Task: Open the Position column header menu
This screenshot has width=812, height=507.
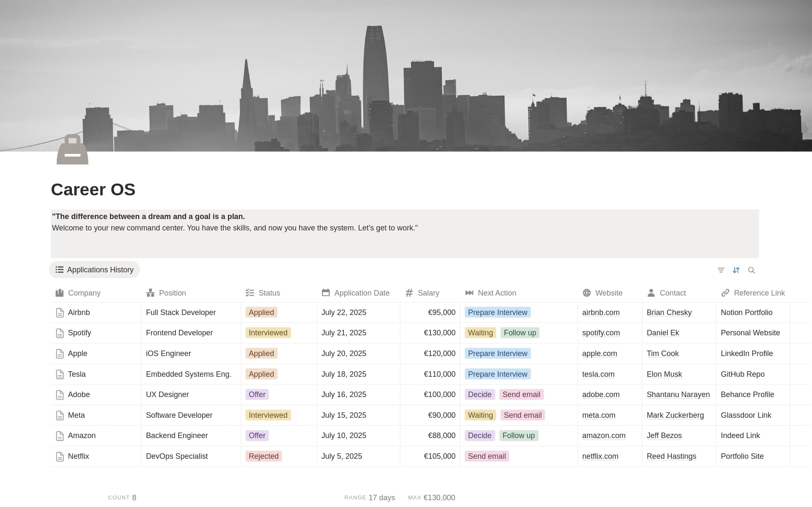Action: [x=191, y=293]
